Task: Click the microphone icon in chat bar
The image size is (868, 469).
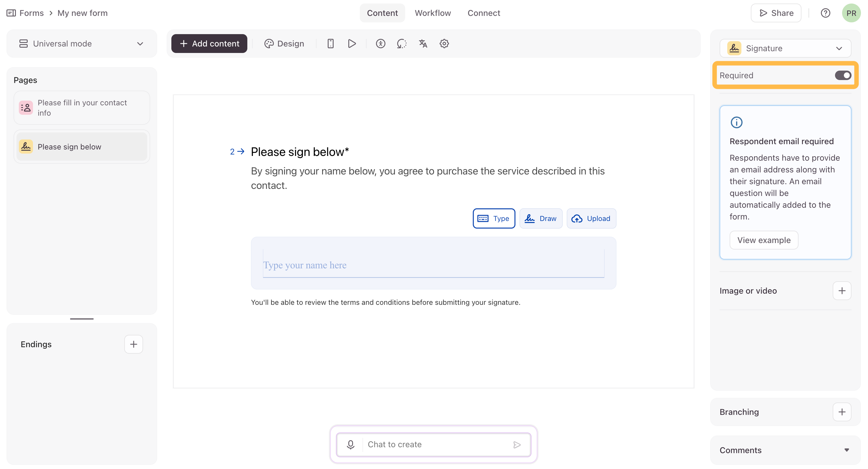Action: point(350,444)
